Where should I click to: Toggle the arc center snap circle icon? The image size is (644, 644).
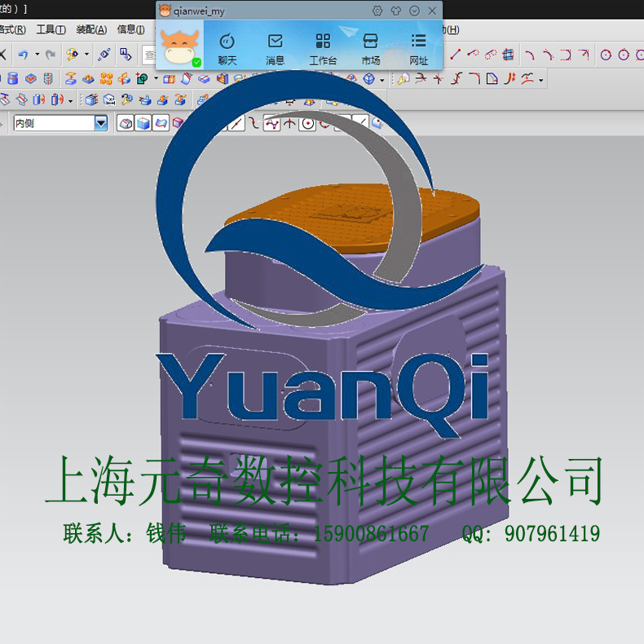(x=307, y=123)
